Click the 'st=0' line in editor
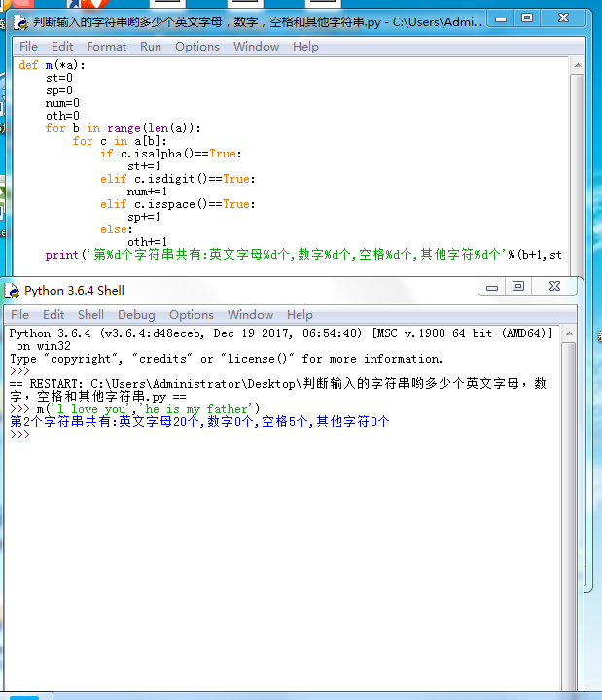 [x=59, y=78]
